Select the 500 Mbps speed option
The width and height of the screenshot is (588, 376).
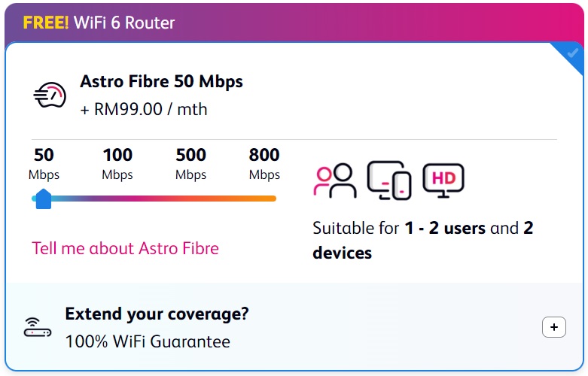(x=191, y=164)
